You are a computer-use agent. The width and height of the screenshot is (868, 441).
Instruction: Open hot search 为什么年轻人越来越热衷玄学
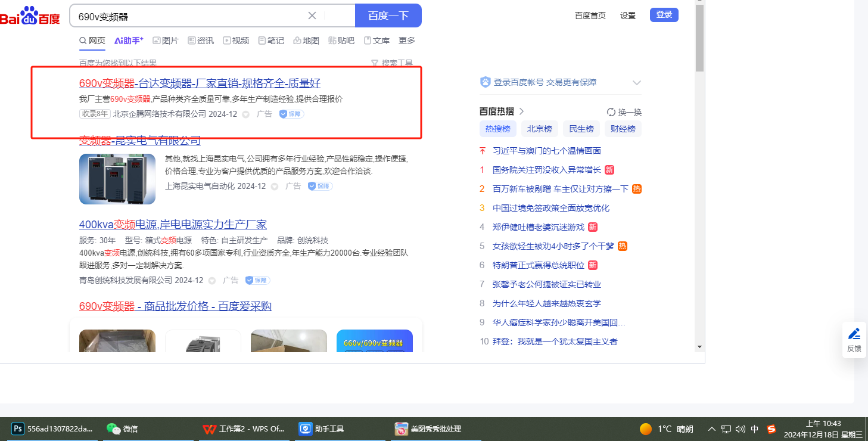547,303
